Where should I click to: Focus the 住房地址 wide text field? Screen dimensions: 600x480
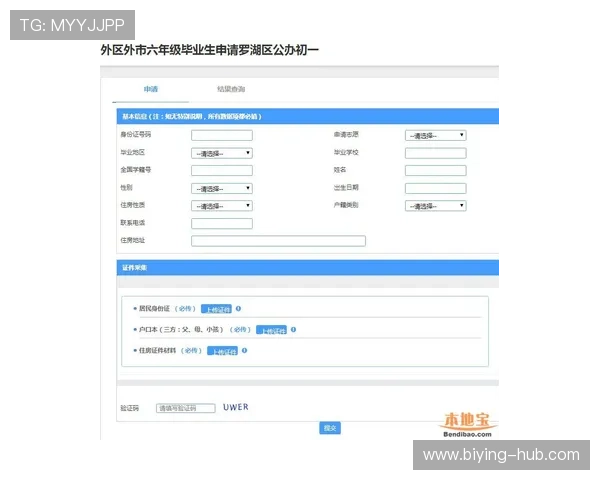[x=278, y=241]
